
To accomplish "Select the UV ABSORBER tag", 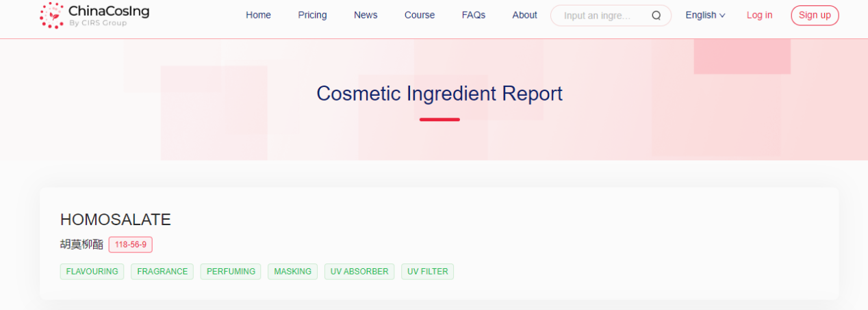I will click(x=359, y=272).
